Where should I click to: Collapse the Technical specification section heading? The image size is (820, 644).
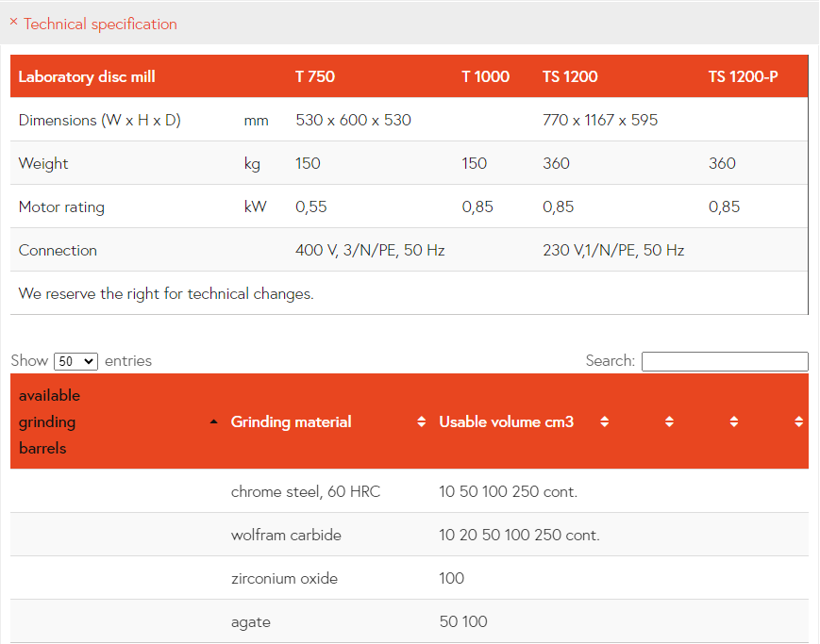point(100,25)
